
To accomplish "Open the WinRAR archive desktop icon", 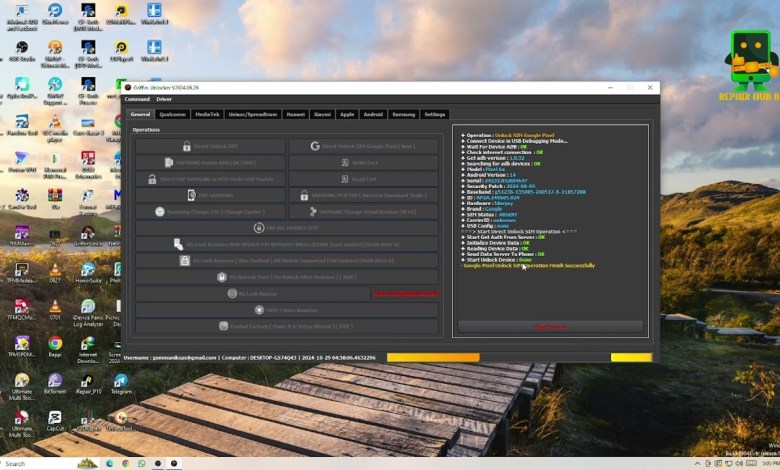I will click(55, 198).
